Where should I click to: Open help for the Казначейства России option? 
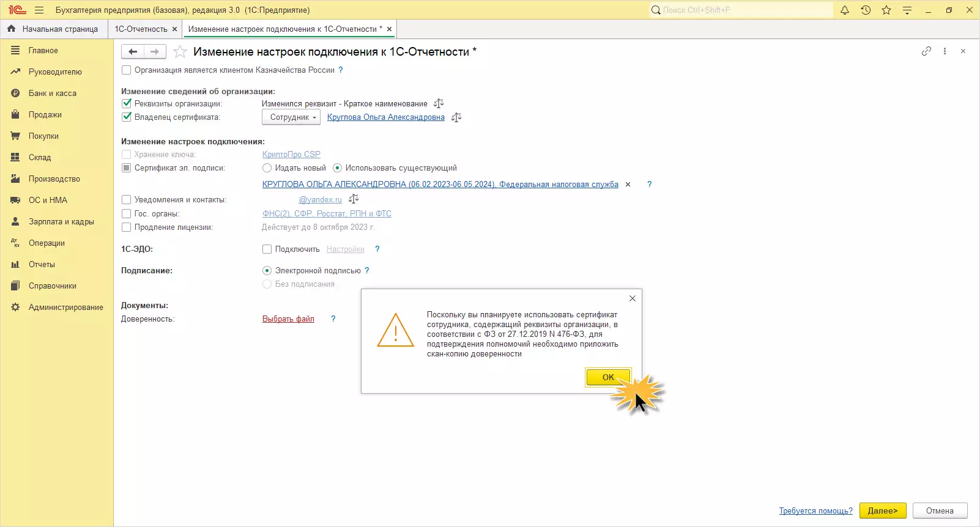[x=341, y=70]
